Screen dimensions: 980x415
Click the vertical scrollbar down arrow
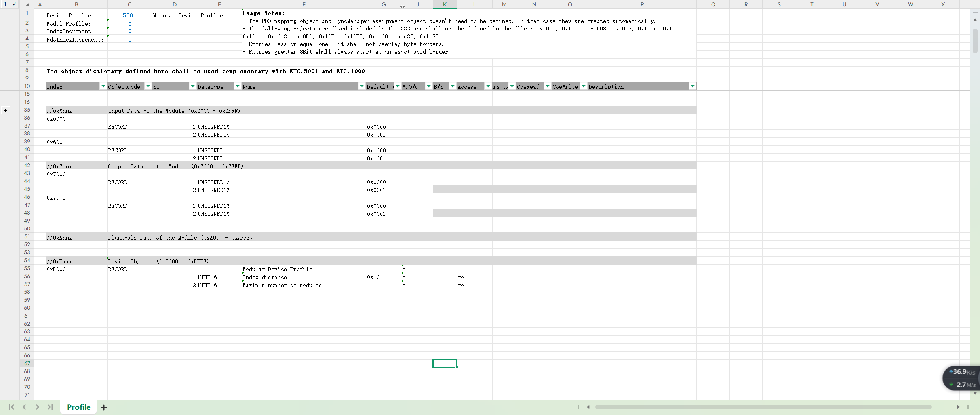pos(974,394)
